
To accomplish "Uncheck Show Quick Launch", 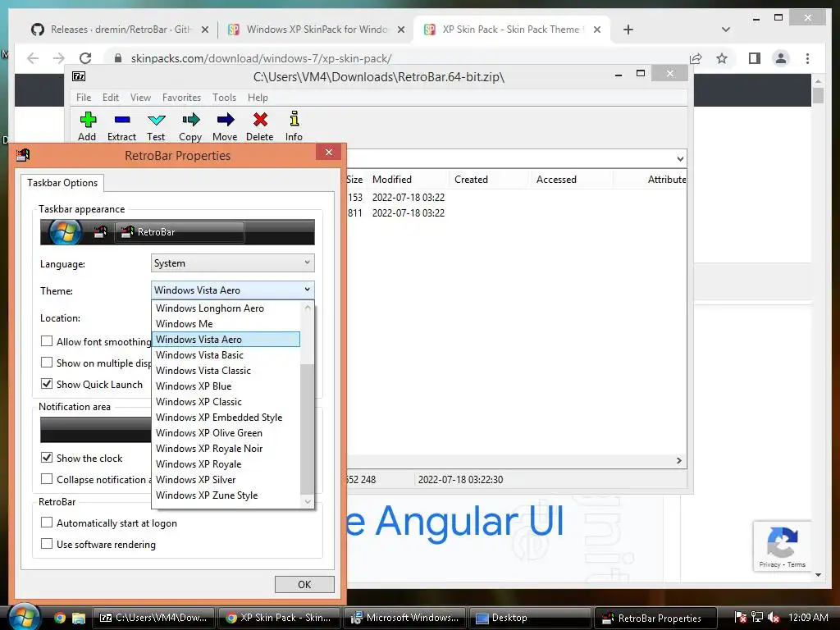I will point(47,384).
